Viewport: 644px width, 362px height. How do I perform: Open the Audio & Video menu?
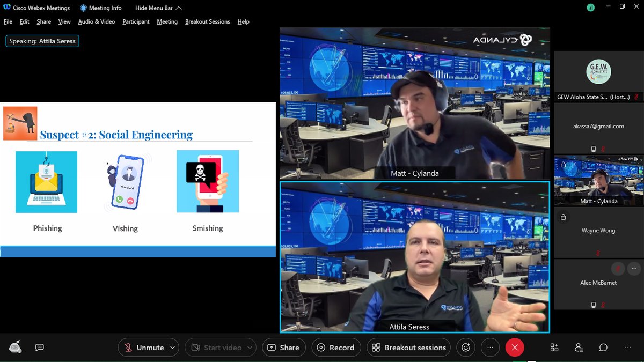point(97,22)
